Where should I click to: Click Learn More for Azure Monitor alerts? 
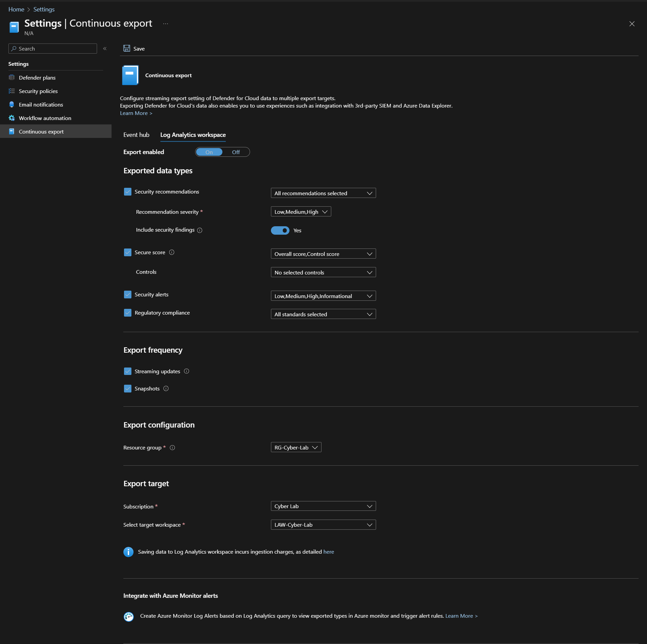pyautogui.click(x=461, y=616)
